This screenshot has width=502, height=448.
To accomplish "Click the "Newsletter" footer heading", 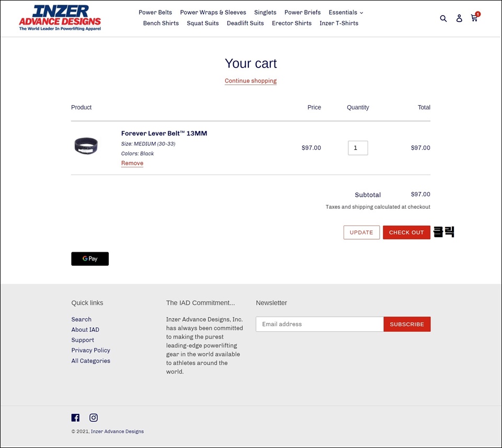I will click(271, 303).
